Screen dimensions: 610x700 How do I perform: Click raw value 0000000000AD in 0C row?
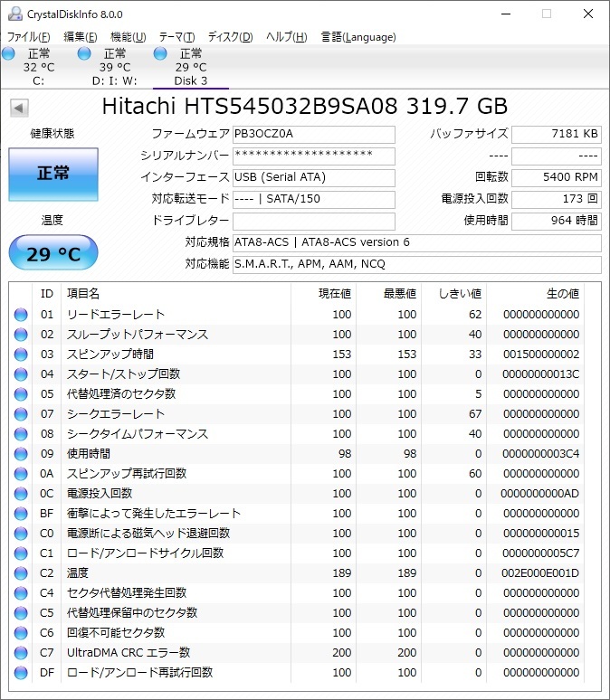click(x=539, y=494)
